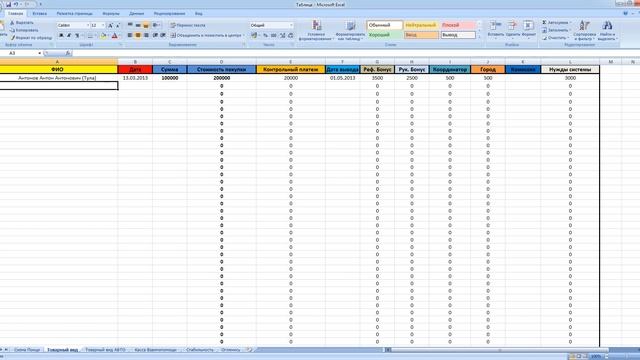Align cell text to the right
Image resolution: width=640 pixels, height=360 pixels.
(x=146, y=36)
